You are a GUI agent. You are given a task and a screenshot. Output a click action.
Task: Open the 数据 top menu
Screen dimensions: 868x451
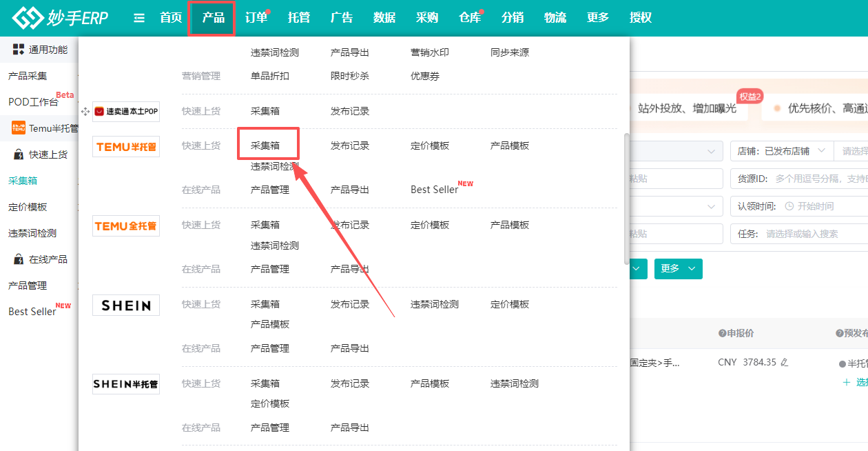(x=384, y=18)
